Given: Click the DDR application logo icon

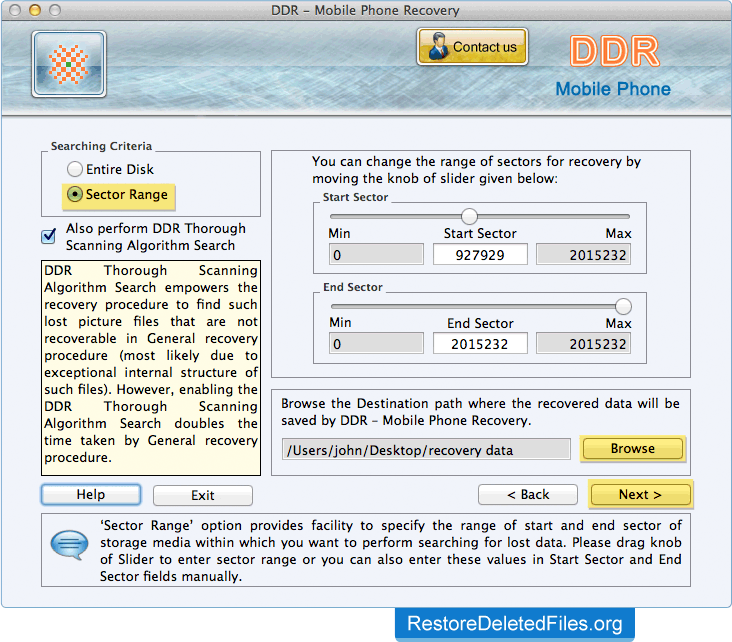Looking at the screenshot, I should [69, 64].
